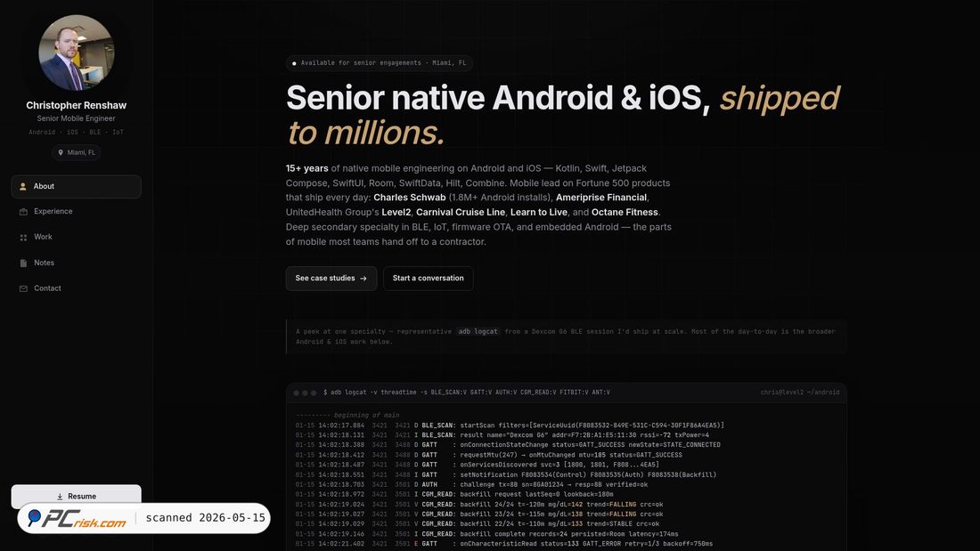Click the terminal command line header
The height and width of the screenshot is (551, 980).
[466, 393]
